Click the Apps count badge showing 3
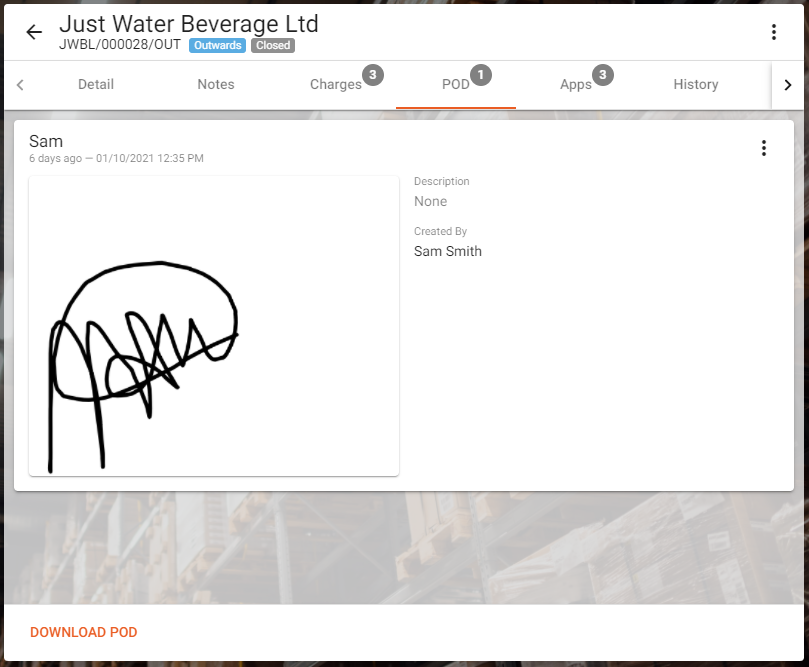The image size is (809, 667). point(603,75)
